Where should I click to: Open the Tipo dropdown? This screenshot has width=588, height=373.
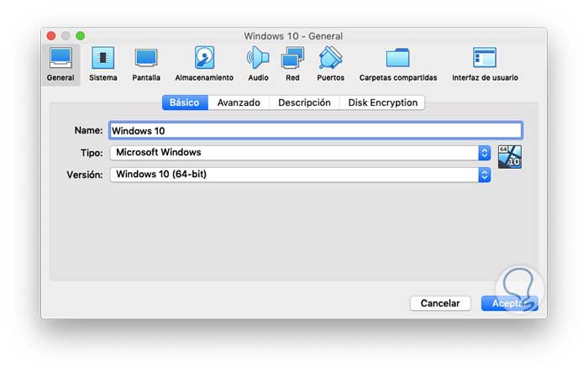point(300,153)
